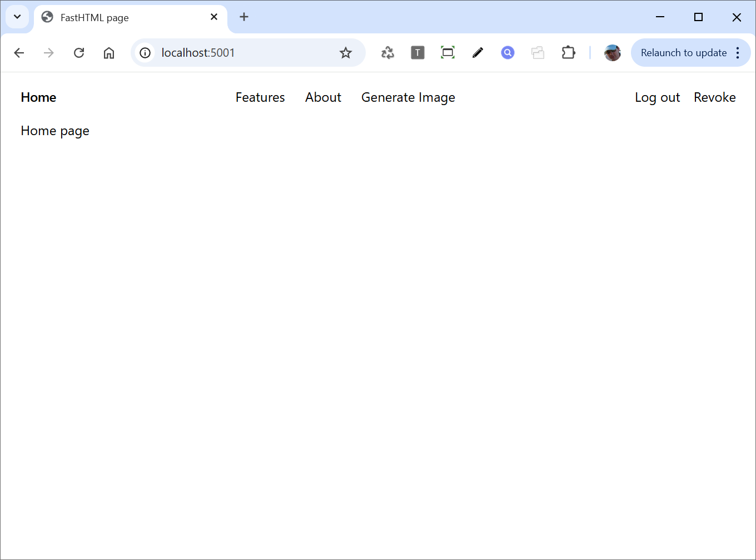Image resolution: width=756 pixels, height=560 pixels.
Task: Click the black pencil extension icon
Action: [478, 53]
